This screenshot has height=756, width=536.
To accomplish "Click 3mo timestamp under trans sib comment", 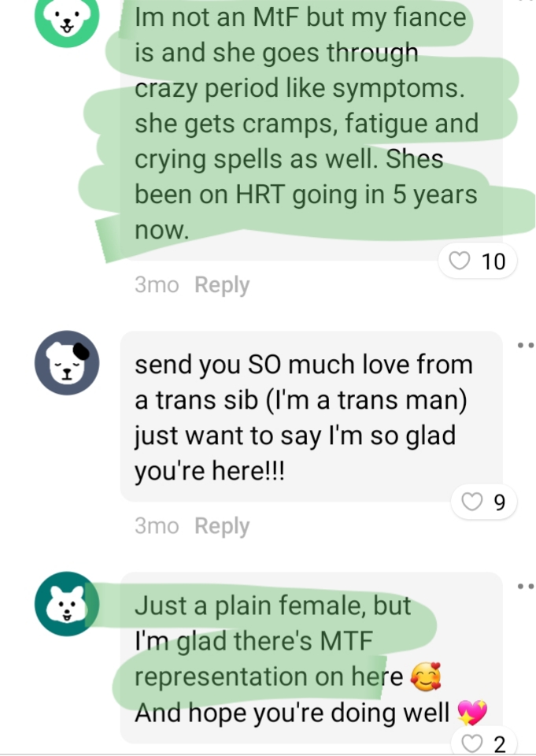I will pyautogui.click(x=157, y=525).
